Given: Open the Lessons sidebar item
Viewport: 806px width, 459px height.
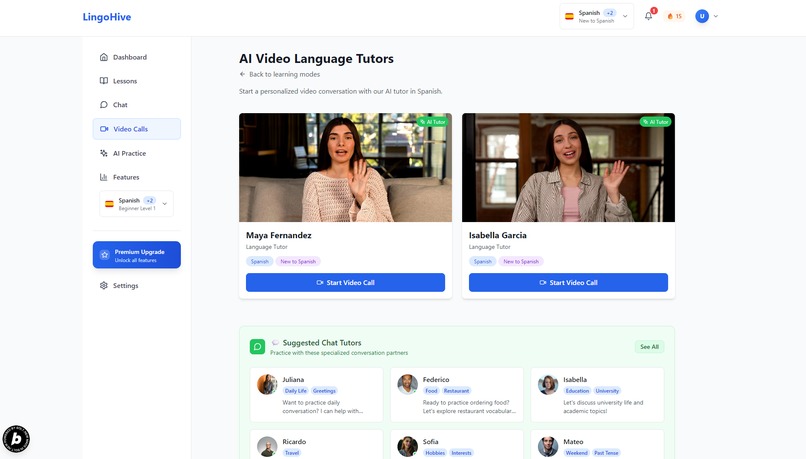Looking at the screenshot, I should [x=137, y=81].
